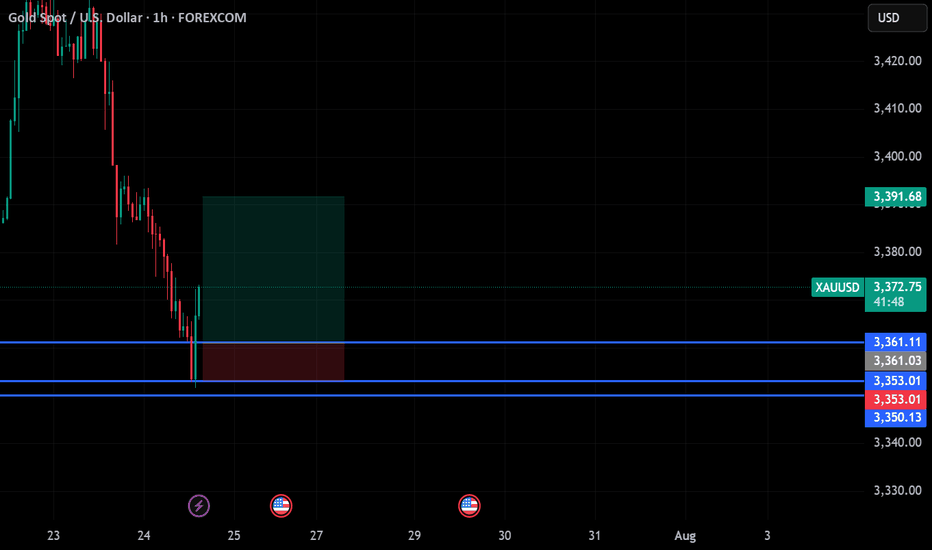Select the 3,391.68 green price label

coord(895,197)
